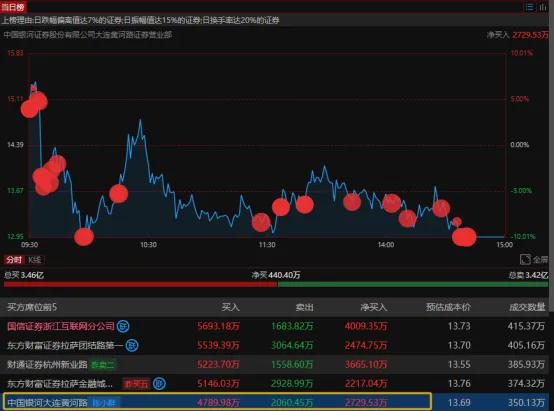The width and height of the screenshot is (554, 411).
Task: Click lowest red trade marker near 12.95
Action: (x=84, y=236)
